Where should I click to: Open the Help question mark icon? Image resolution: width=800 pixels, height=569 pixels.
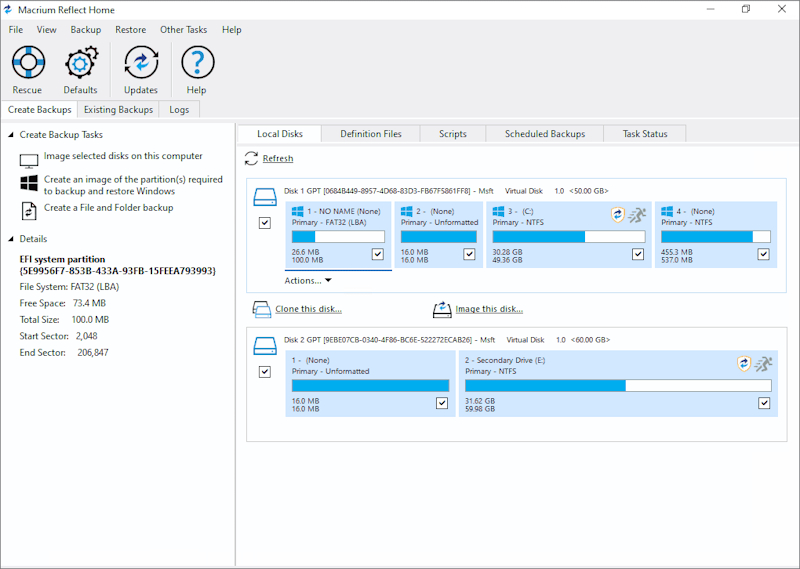[x=197, y=63]
